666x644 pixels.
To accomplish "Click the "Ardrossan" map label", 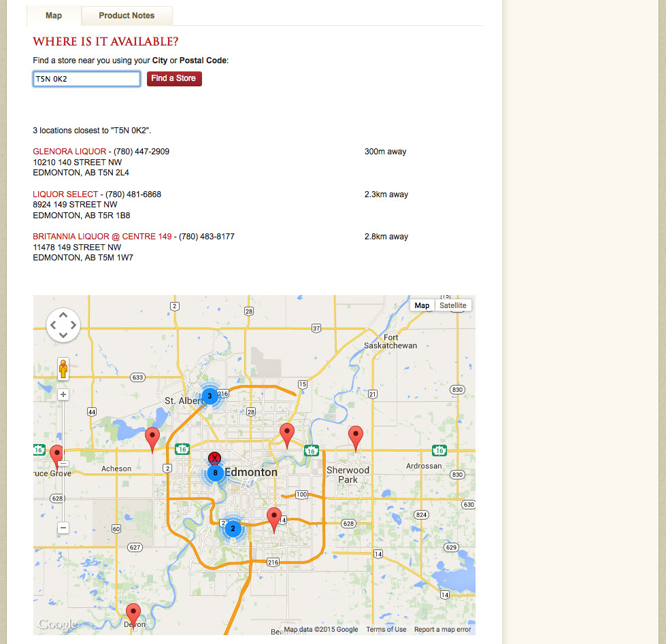I will 424,466.
